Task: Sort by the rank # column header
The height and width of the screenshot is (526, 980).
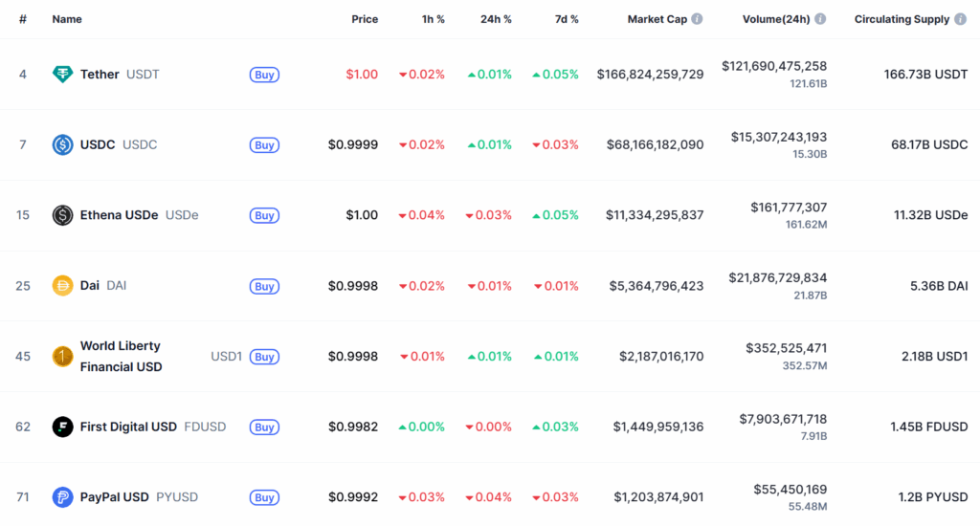Action: coord(22,19)
